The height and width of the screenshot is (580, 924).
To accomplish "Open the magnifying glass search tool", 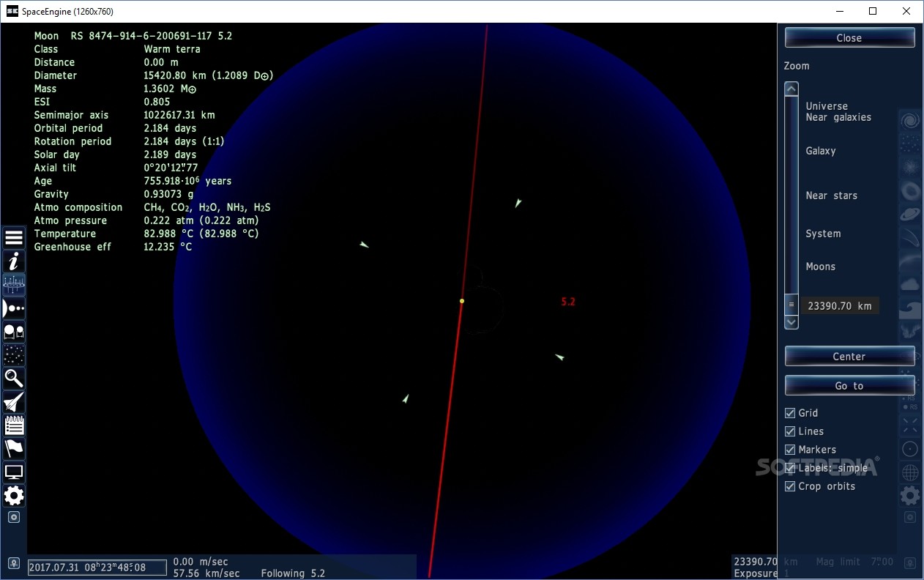I will point(14,379).
